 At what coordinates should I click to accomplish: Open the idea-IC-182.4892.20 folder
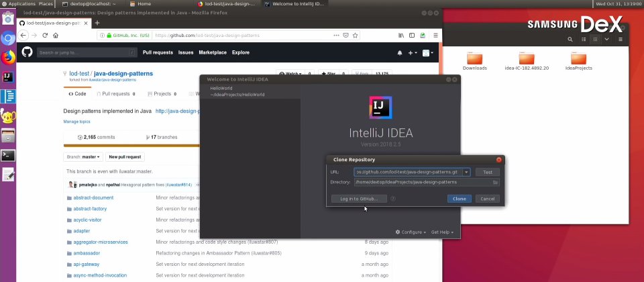[x=527, y=62]
